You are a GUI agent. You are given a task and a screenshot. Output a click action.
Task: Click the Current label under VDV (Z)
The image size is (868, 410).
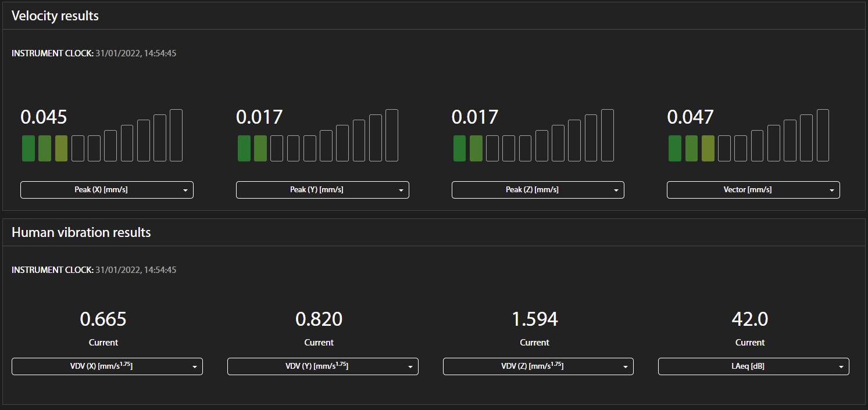point(534,342)
